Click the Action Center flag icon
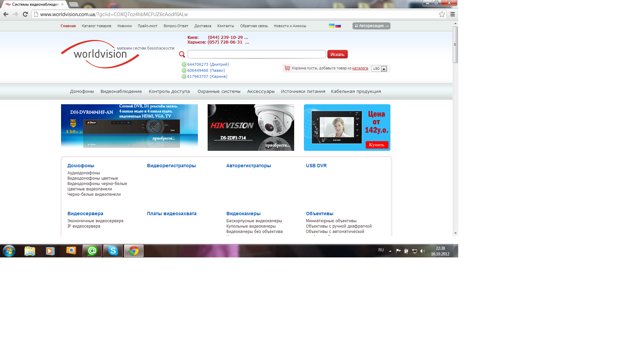The height and width of the screenshot is (362, 644). 398,251
